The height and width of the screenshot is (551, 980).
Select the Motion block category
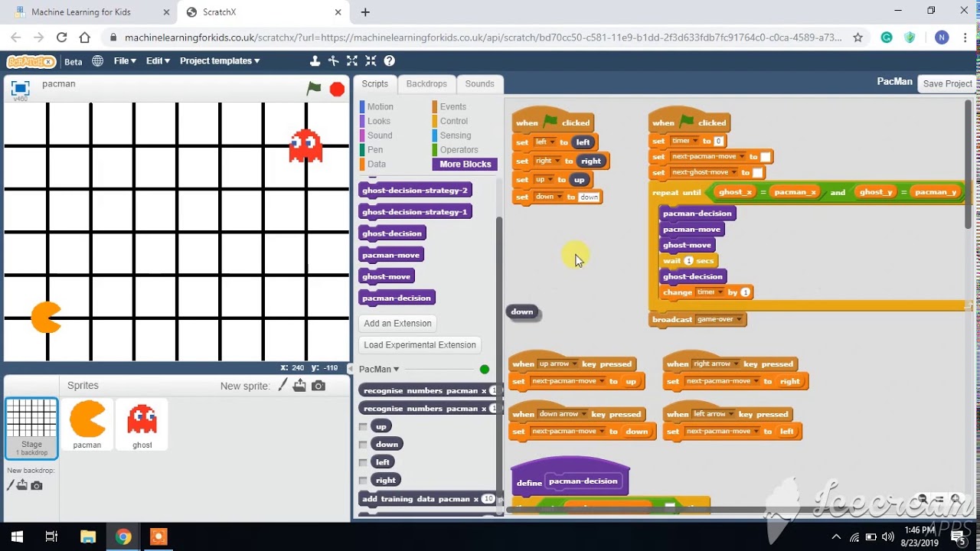click(x=380, y=107)
